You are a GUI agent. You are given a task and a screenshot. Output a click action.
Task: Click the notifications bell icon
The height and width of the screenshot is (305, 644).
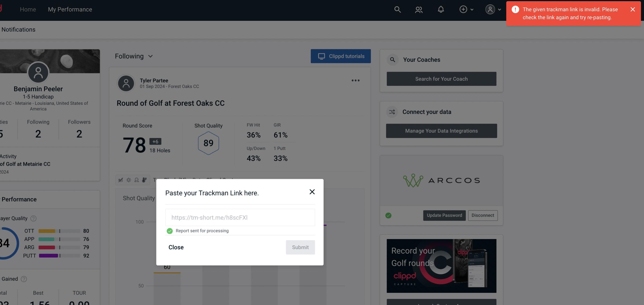click(441, 9)
